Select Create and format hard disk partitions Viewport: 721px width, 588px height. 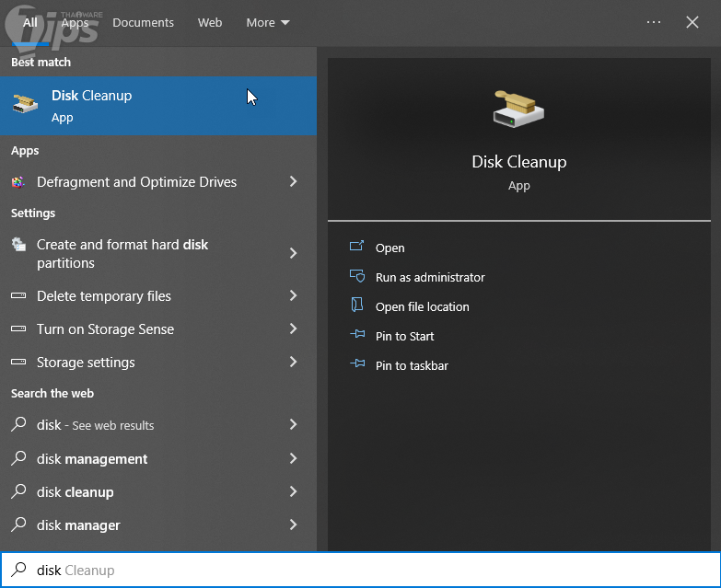pyautogui.click(x=122, y=254)
